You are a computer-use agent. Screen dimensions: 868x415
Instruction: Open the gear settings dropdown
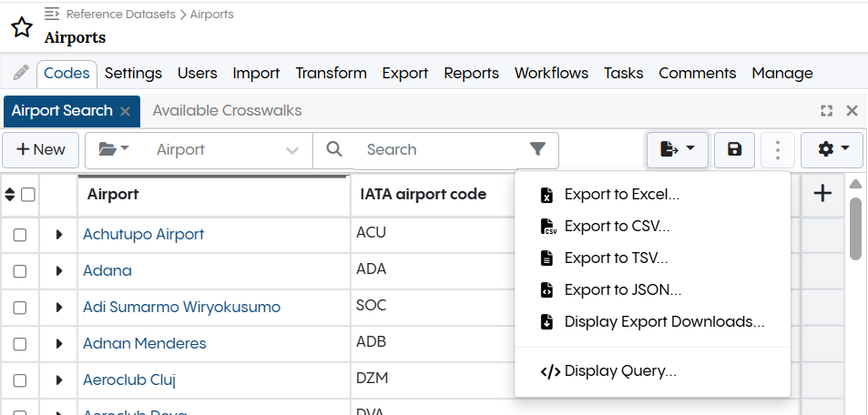tap(832, 149)
